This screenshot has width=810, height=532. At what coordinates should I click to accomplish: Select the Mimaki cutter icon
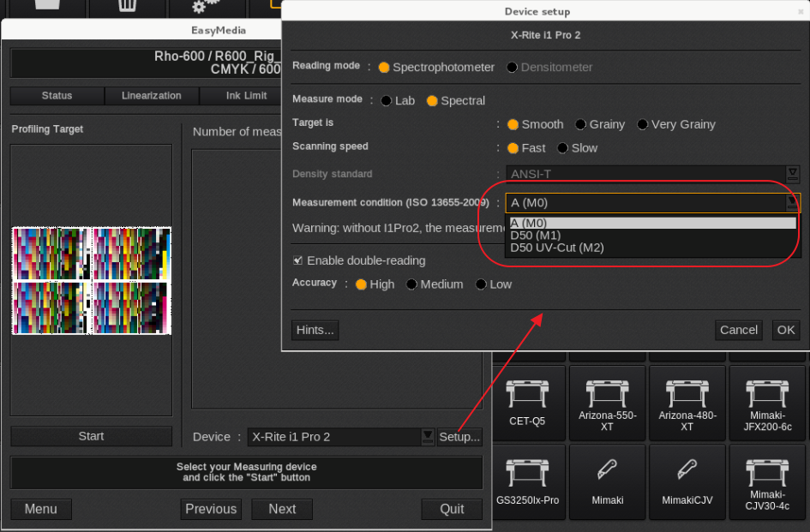coord(607,480)
